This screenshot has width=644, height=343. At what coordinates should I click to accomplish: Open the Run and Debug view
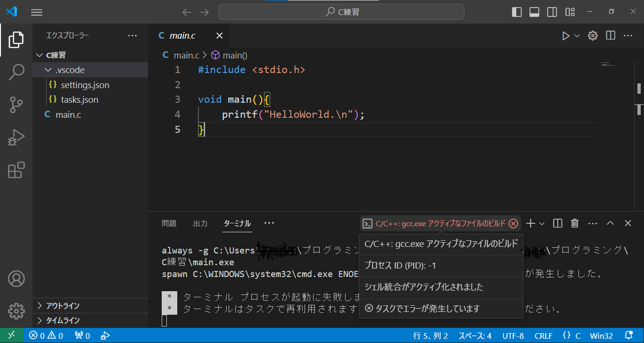16,137
